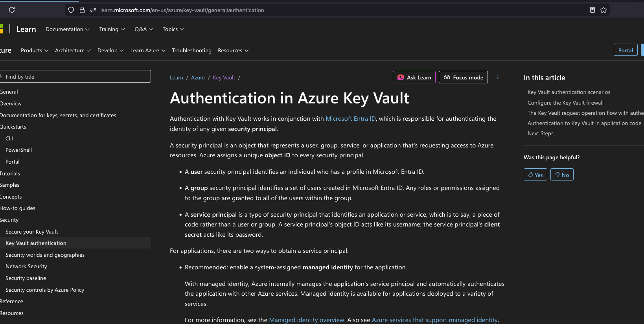Bookmark this page with the star icon

point(604,10)
